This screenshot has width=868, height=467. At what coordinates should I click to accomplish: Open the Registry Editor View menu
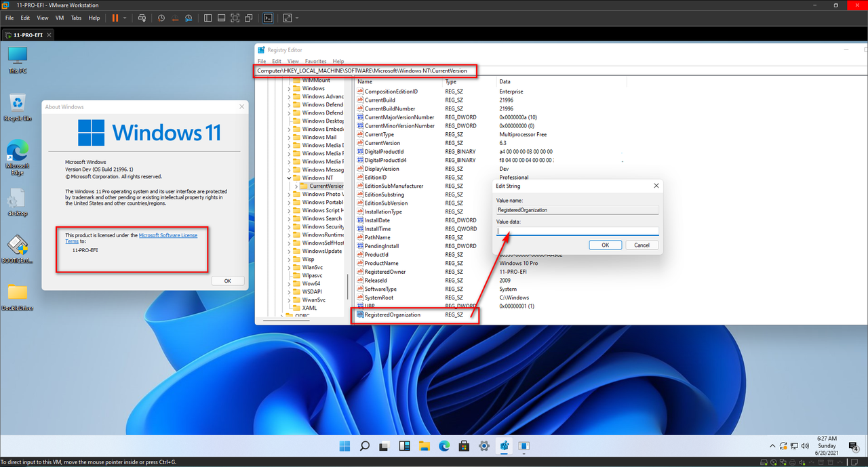[293, 61]
